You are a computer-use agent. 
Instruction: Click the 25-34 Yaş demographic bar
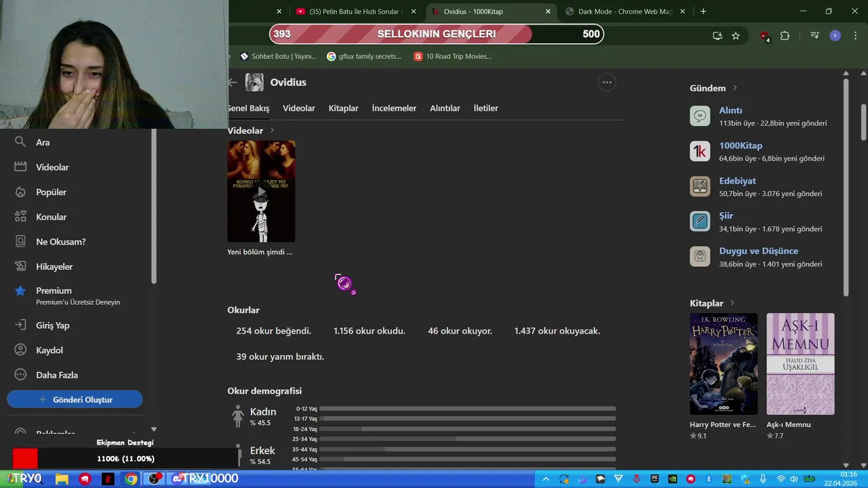(x=467, y=439)
